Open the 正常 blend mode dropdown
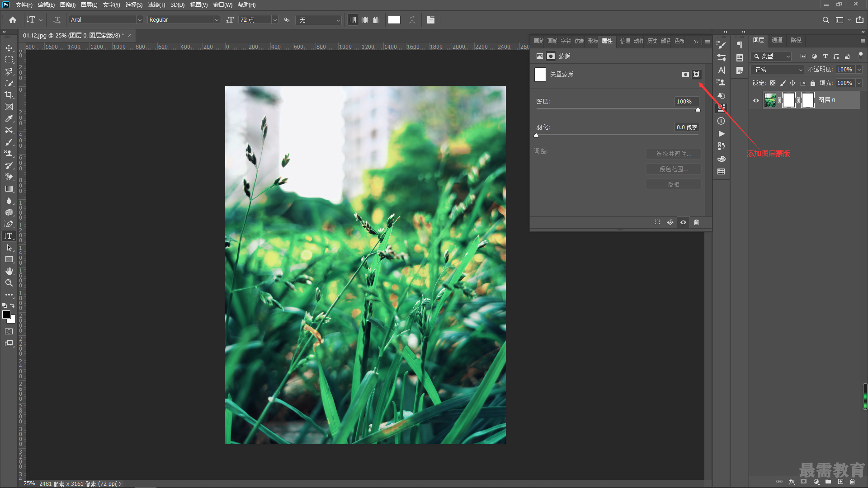This screenshot has height=488, width=868. pyautogui.click(x=778, y=70)
